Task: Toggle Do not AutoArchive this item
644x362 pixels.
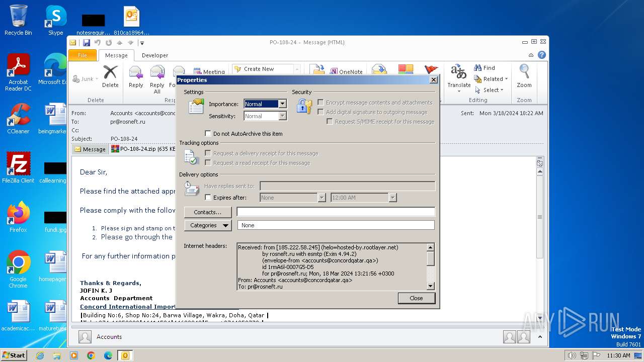Action: [x=208, y=134]
